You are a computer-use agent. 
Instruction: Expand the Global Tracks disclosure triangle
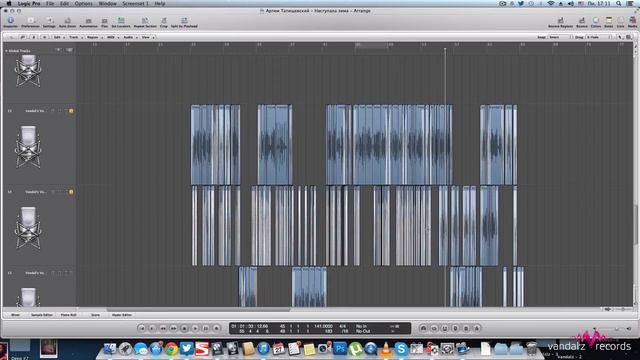(x=6, y=51)
